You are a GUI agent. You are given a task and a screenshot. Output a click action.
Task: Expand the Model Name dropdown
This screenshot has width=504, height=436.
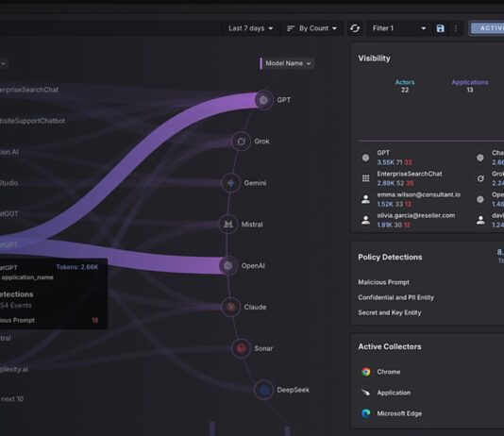[x=288, y=63]
